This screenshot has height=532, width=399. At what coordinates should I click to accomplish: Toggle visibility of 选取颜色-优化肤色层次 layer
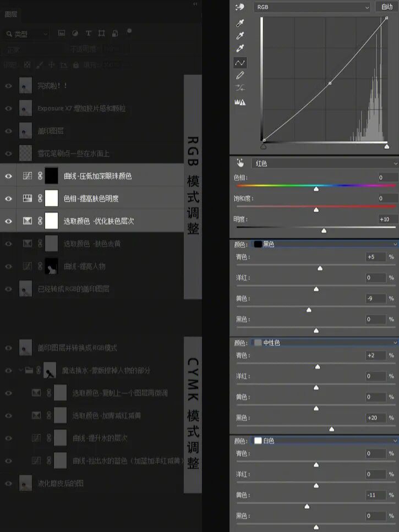[x=8, y=221]
